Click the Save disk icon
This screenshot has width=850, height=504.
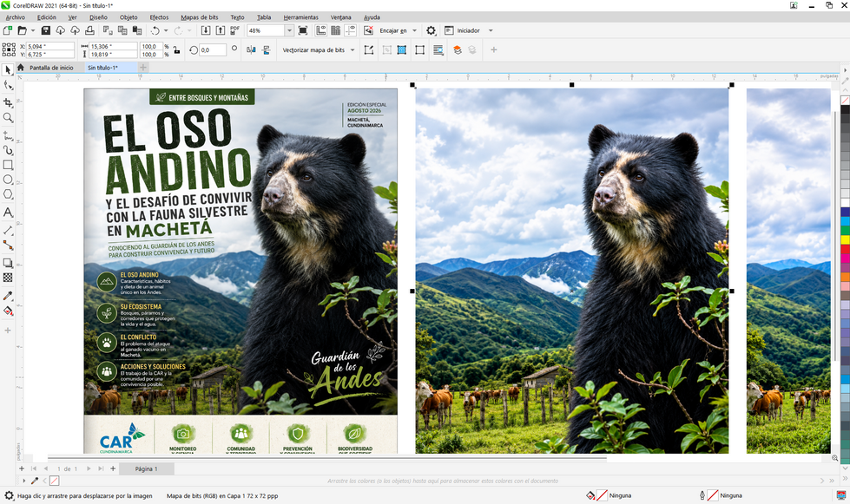click(x=46, y=31)
